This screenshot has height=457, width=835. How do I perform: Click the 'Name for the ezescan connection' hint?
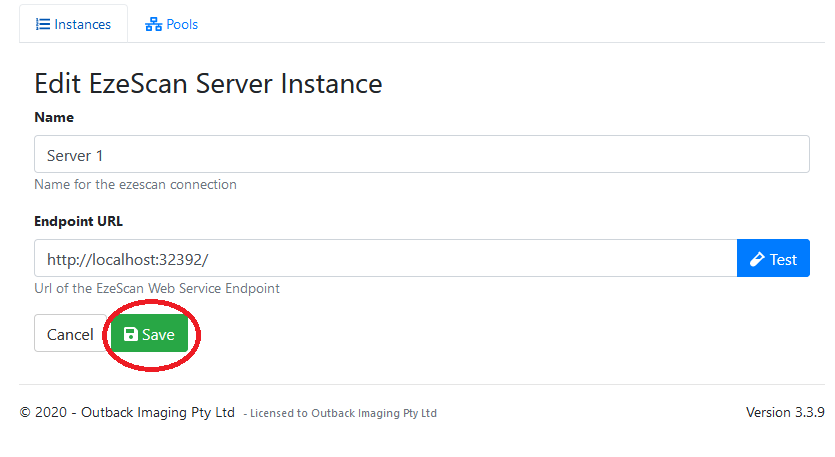click(x=135, y=185)
